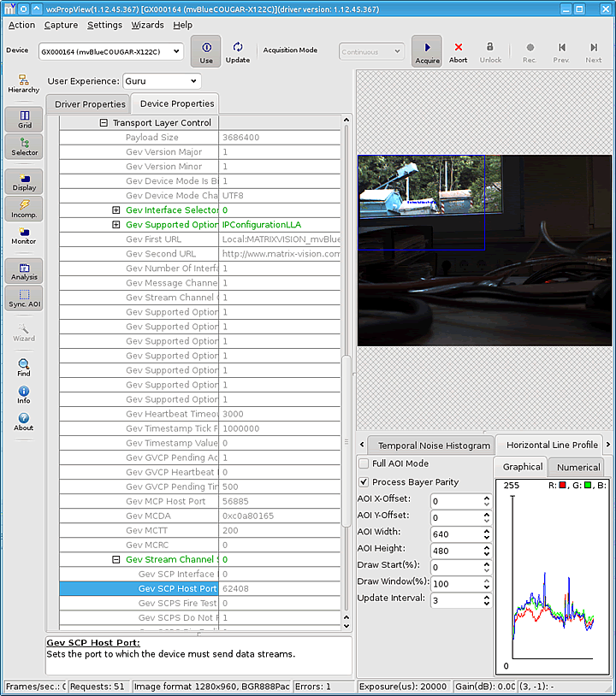
Task: Open the Selector view in sidebar
Action: click(x=25, y=146)
